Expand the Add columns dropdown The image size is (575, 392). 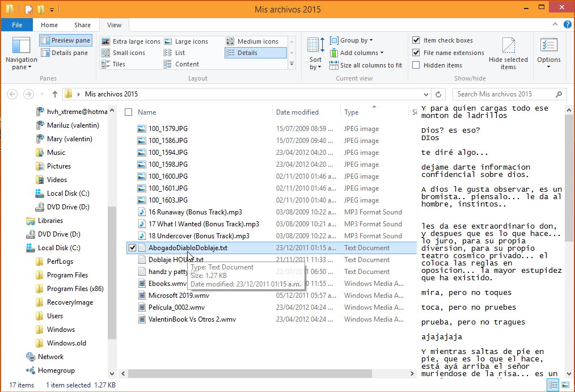click(x=361, y=53)
